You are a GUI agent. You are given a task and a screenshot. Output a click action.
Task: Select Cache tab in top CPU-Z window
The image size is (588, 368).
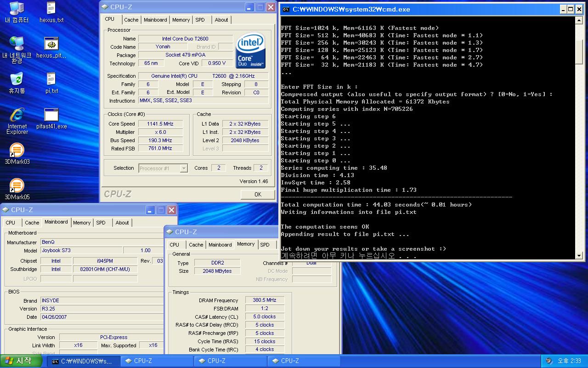(x=131, y=20)
